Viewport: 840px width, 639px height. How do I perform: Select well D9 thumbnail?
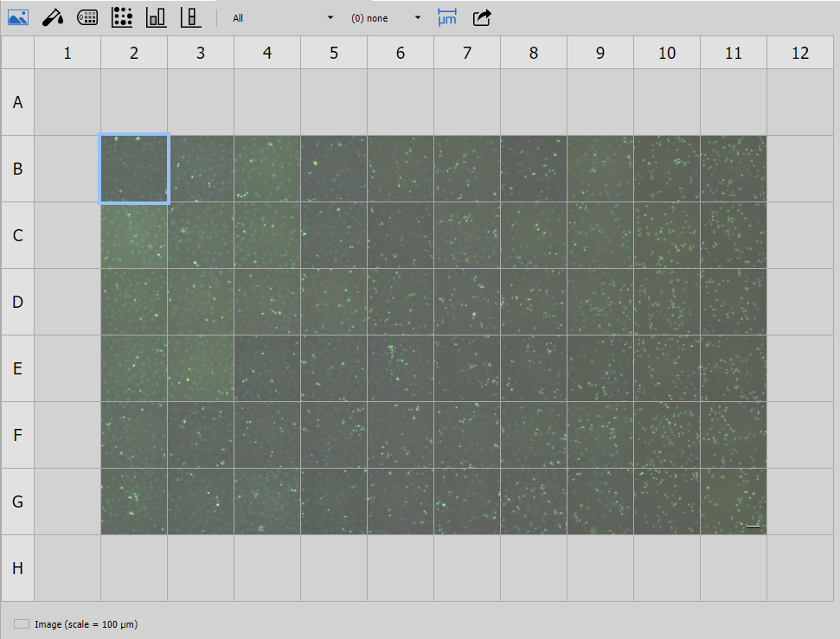pyautogui.click(x=600, y=302)
